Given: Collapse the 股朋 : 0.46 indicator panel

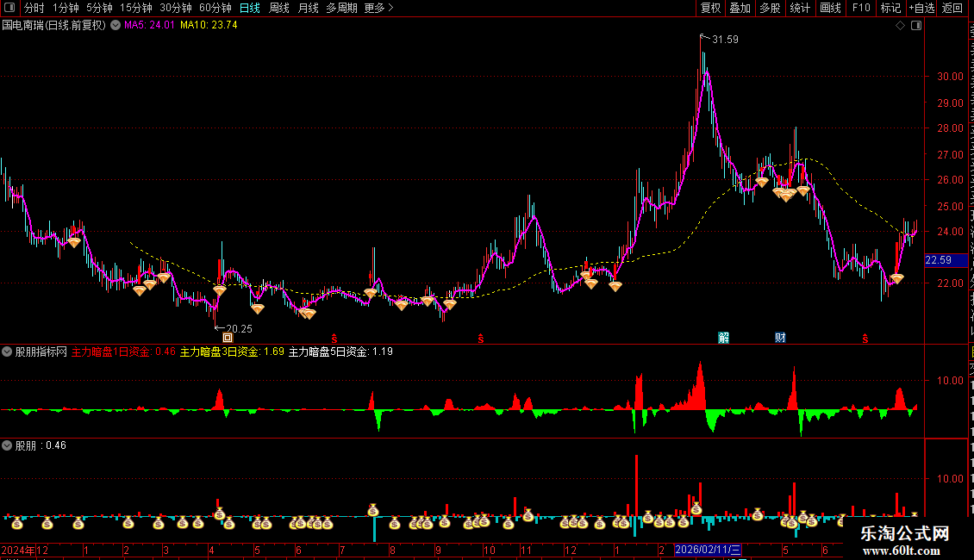Looking at the screenshot, I should tap(7, 445).
